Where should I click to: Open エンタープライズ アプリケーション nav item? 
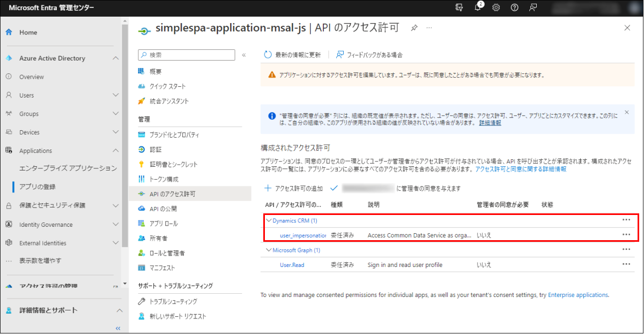click(x=68, y=168)
